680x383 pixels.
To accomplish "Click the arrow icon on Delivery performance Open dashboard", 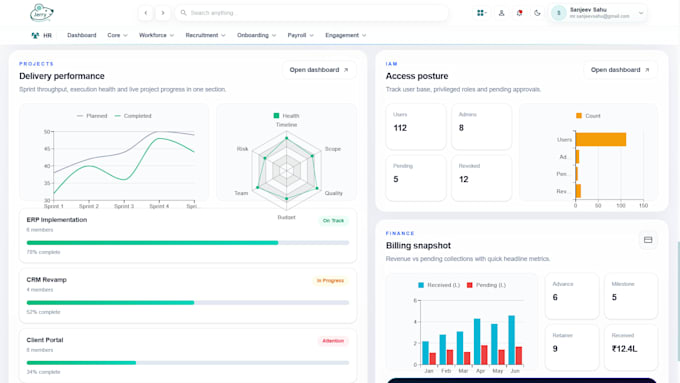I will pos(346,70).
